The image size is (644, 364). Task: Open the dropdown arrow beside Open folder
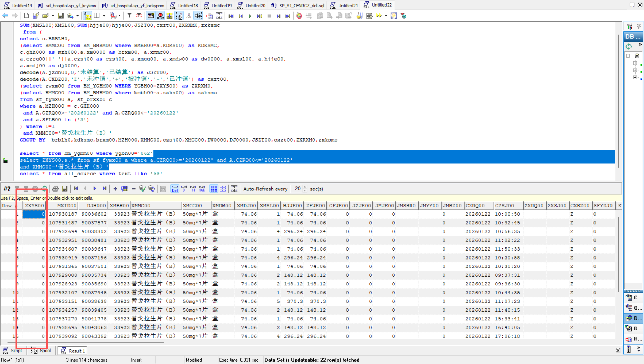[53, 16]
